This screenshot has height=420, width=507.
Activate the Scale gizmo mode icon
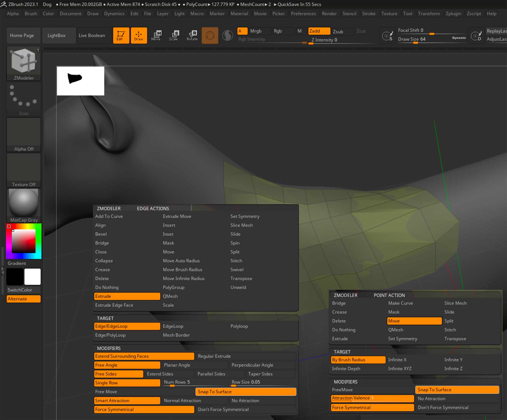point(173,35)
